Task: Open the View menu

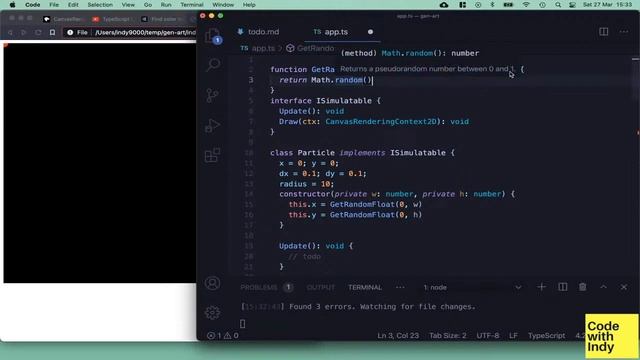Action: click(x=128, y=5)
